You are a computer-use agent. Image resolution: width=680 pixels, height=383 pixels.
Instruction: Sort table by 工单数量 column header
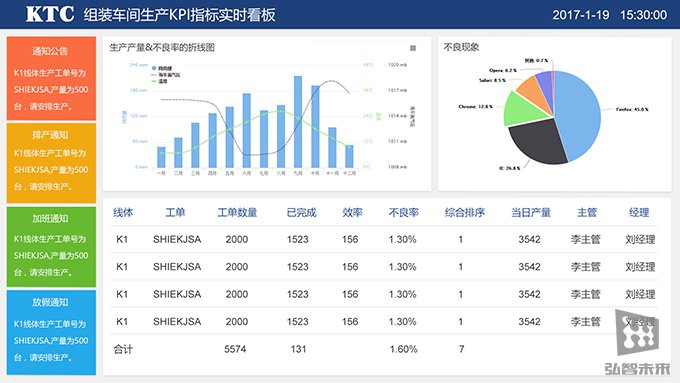pos(237,213)
